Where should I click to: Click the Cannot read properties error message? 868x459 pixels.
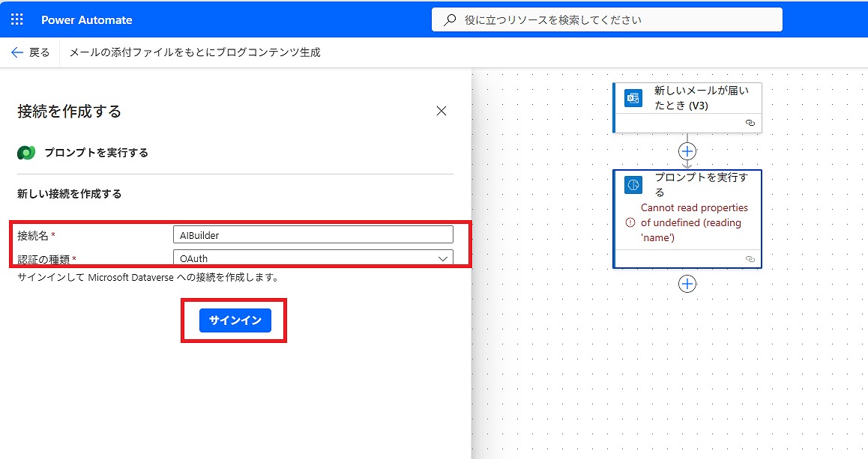click(x=694, y=222)
